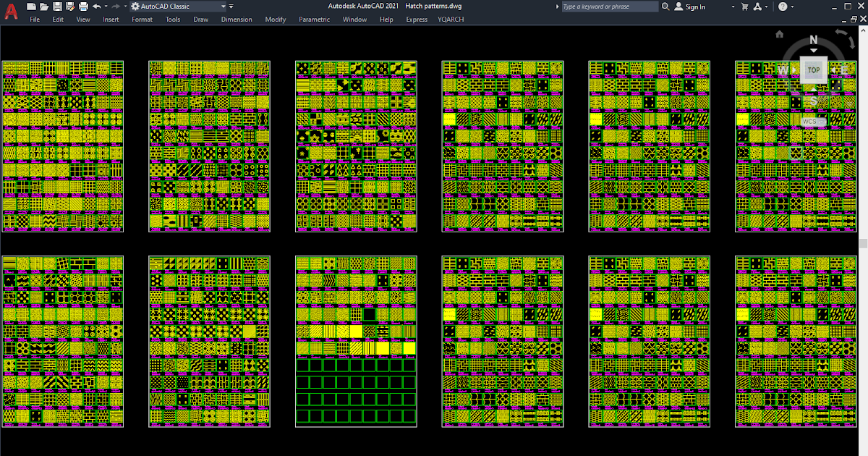
Task: Open Help via the question mark icon
Action: click(782, 6)
